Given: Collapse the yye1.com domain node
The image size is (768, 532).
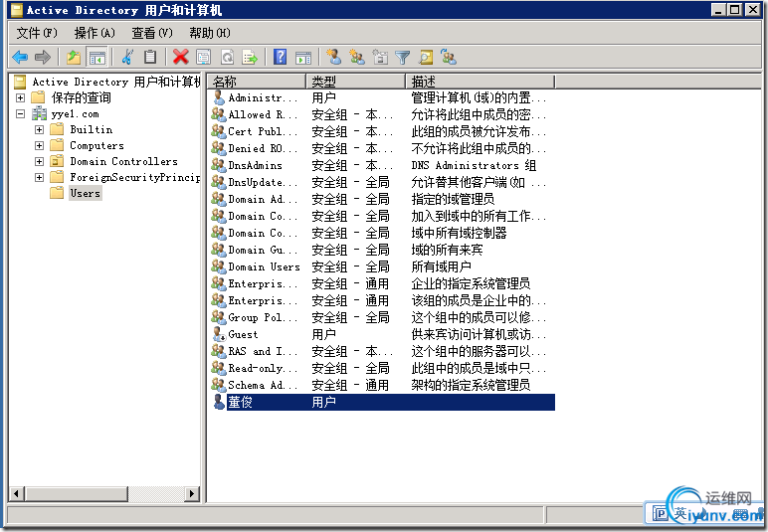Looking at the screenshot, I should (x=20, y=113).
